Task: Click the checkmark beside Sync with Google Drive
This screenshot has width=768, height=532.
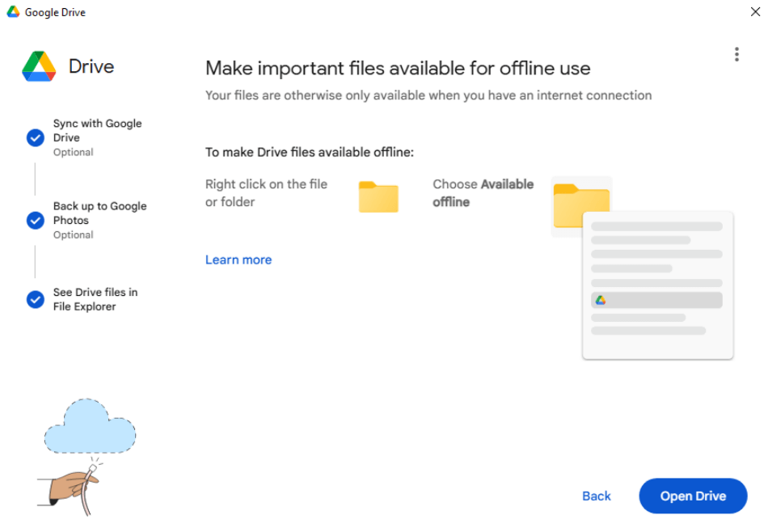Action: coord(35,137)
